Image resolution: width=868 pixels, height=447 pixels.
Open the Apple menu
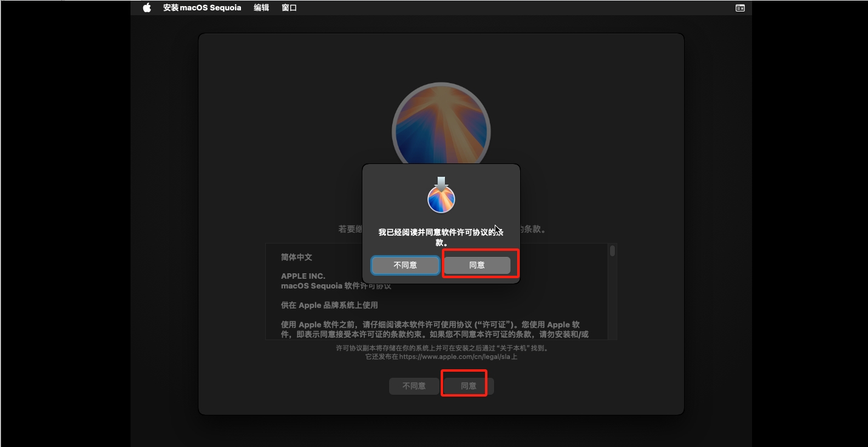pyautogui.click(x=147, y=8)
